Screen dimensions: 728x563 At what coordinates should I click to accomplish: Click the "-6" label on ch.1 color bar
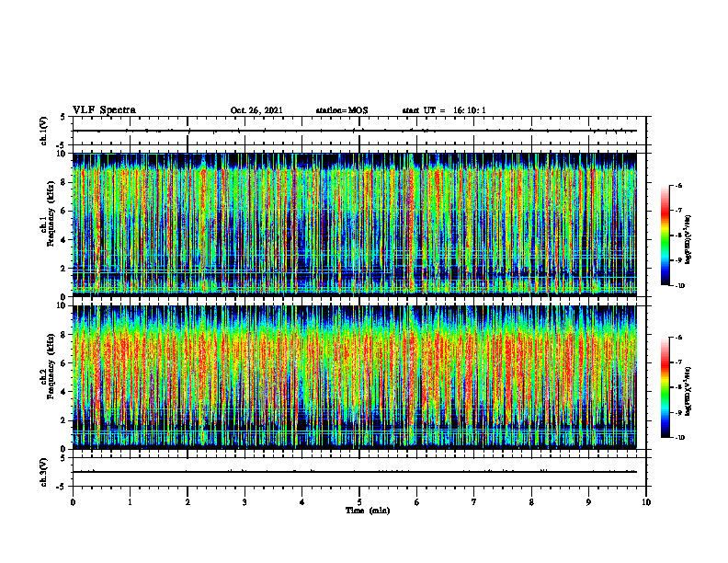[x=679, y=186]
